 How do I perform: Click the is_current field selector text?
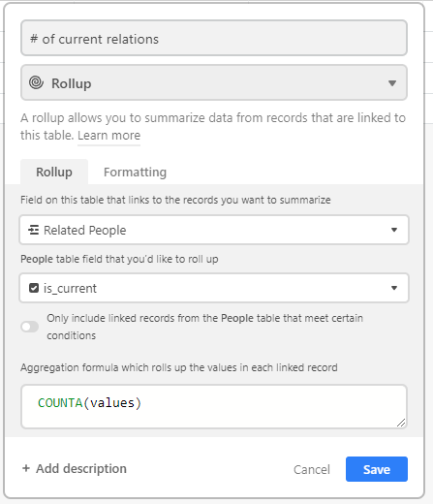click(x=70, y=288)
